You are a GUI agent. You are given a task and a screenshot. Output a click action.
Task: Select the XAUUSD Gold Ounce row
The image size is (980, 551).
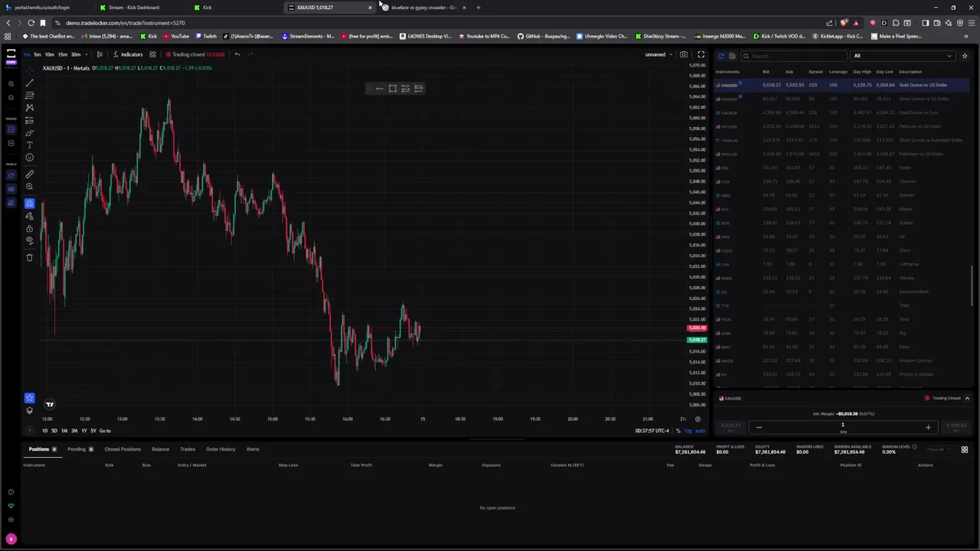coord(842,85)
